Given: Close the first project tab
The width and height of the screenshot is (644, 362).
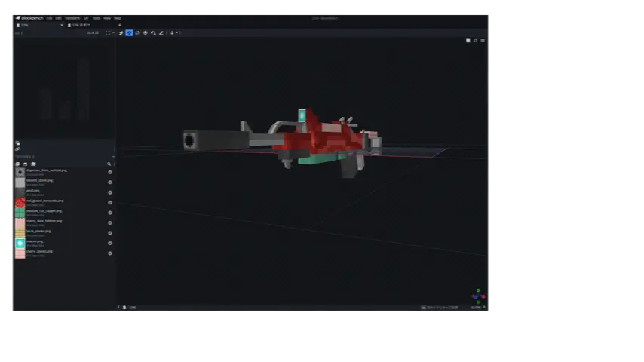Looking at the screenshot, I should coord(63,25).
